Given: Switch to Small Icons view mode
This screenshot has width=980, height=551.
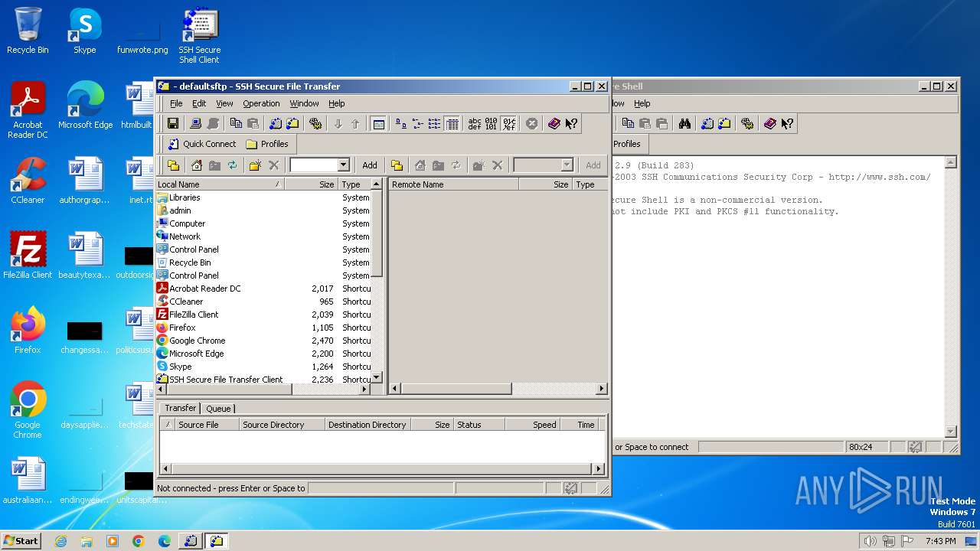Looking at the screenshot, I should coord(417,124).
